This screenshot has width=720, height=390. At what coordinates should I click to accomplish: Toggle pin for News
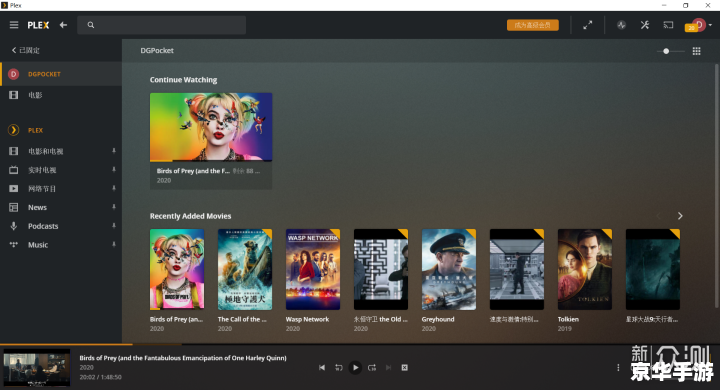[114, 207]
